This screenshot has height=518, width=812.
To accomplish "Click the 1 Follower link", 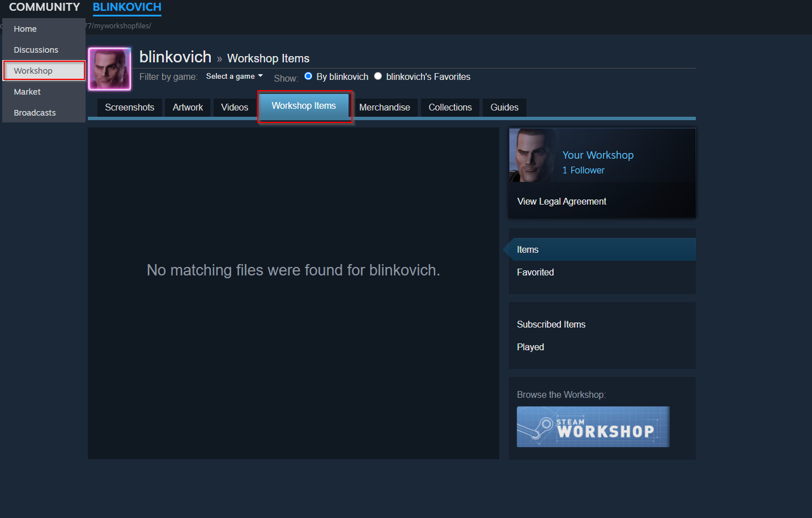I will pyautogui.click(x=583, y=170).
